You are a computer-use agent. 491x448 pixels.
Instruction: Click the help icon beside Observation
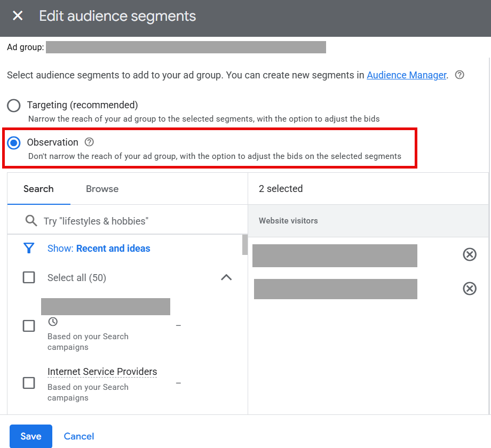(89, 142)
